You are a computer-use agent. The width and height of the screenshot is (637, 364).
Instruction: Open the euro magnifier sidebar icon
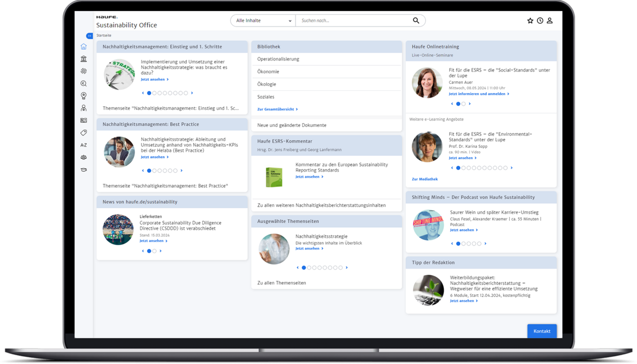point(84,84)
